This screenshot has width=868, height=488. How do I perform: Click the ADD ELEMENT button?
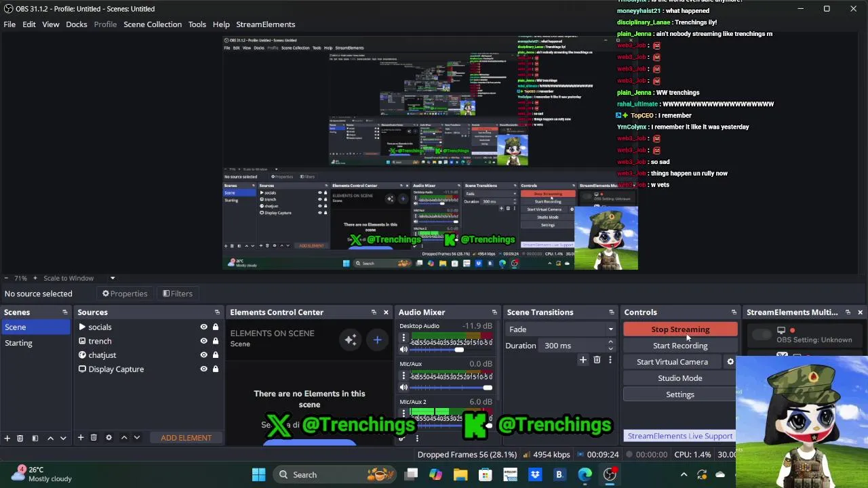coord(186,438)
